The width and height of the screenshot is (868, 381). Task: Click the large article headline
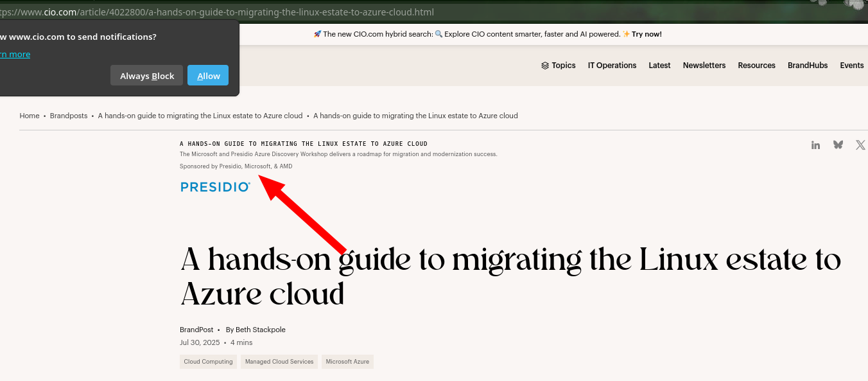pyautogui.click(x=511, y=277)
